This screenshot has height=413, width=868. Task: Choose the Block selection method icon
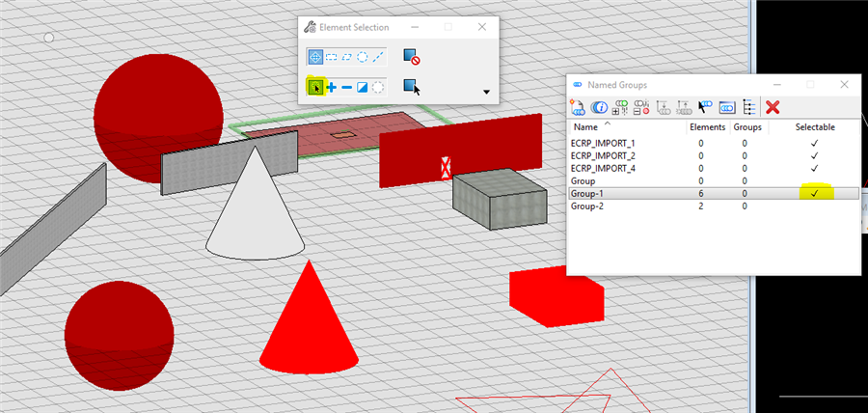(x=332, y=57)
